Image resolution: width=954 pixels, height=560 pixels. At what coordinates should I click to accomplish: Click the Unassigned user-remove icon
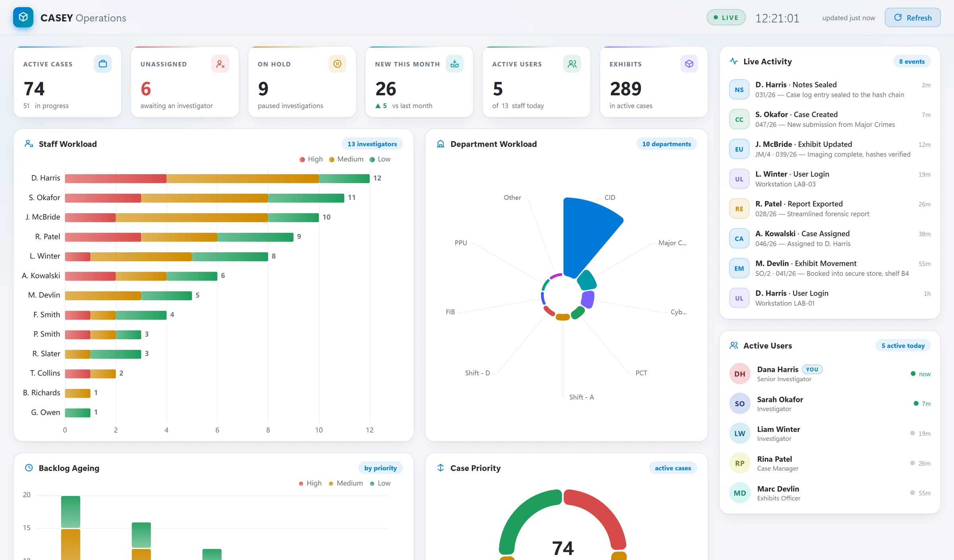(x=220, y=64)
